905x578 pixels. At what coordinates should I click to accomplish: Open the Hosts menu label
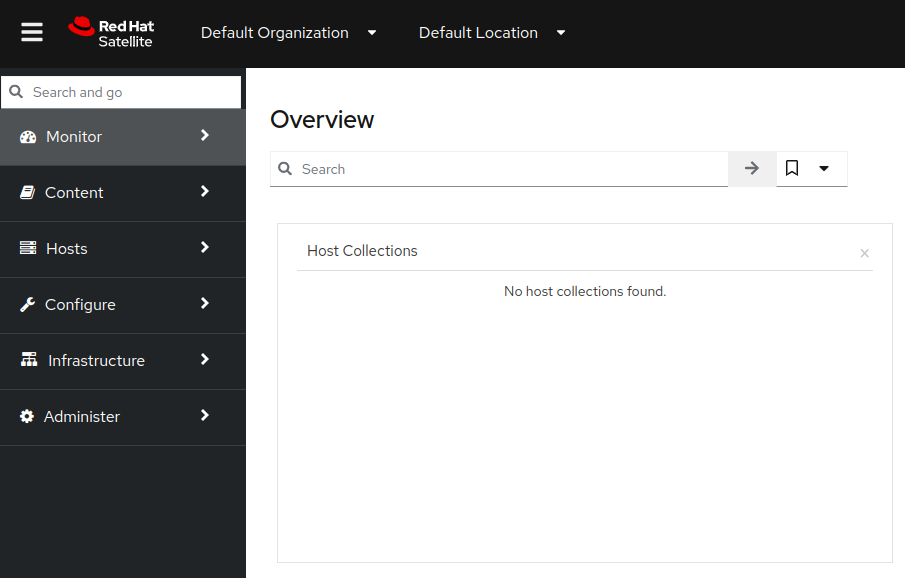(67, 249)
